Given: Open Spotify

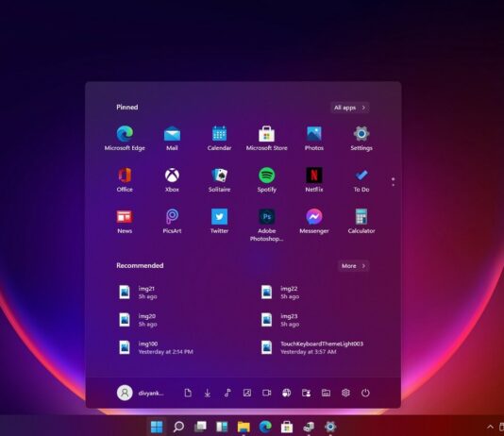Looking at the screenshot, I should [266, 179].
